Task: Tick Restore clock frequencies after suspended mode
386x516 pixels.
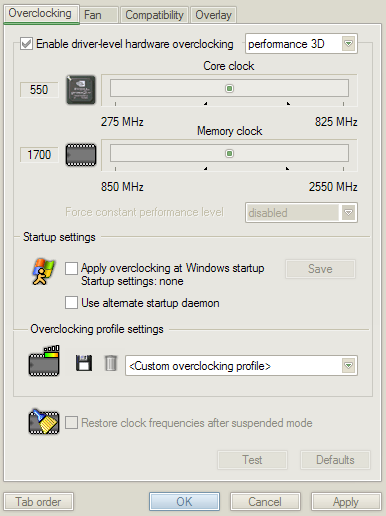Action: point(71,422)
